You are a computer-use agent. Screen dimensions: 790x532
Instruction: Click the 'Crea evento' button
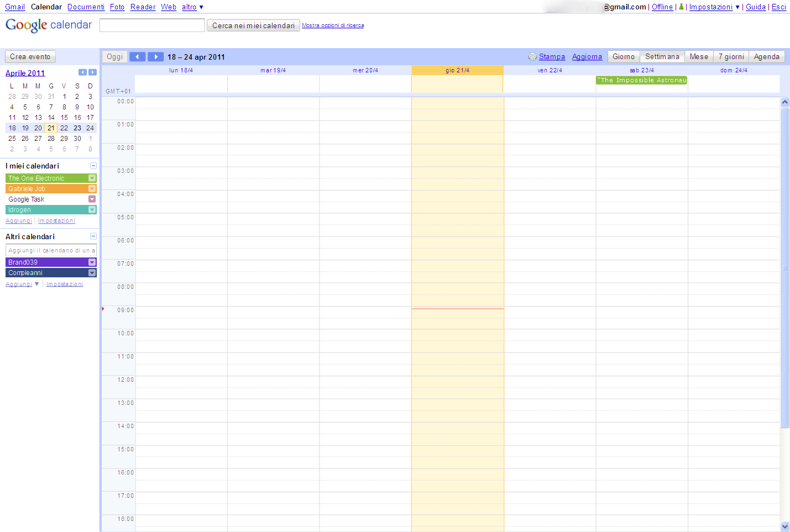pos(30,56)
